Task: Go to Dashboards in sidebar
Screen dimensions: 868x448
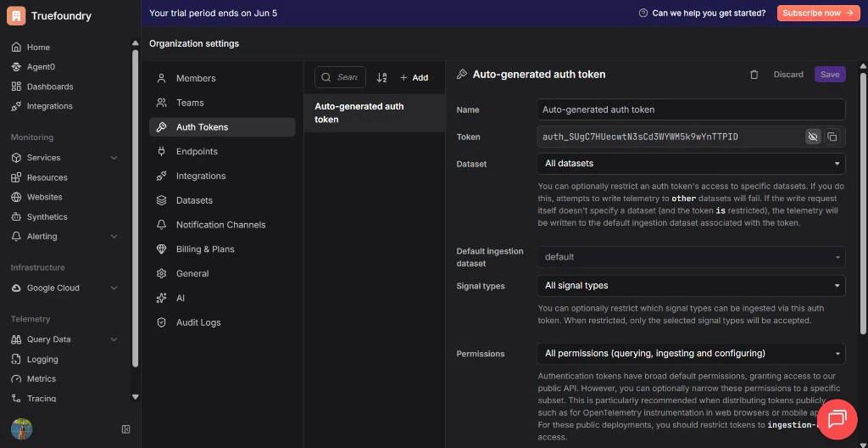Action: pos(50,87)
